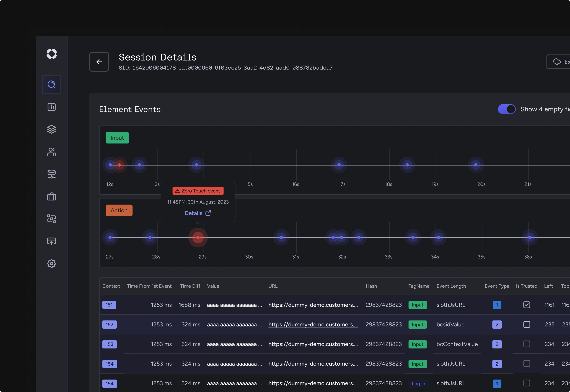The image size is (570, 392).
Task: Check Is Trusted in bottom Log in row
Action: [x=527, y=383]
